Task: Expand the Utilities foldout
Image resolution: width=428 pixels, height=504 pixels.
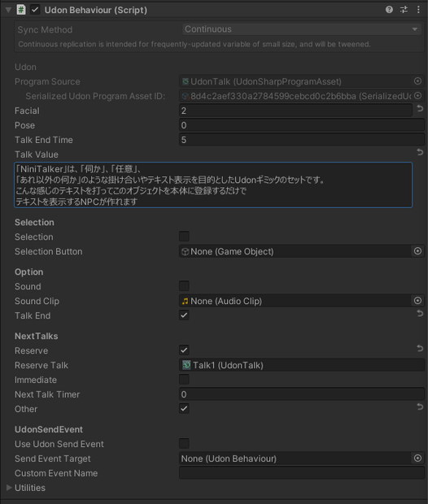Action: (9, 488)
